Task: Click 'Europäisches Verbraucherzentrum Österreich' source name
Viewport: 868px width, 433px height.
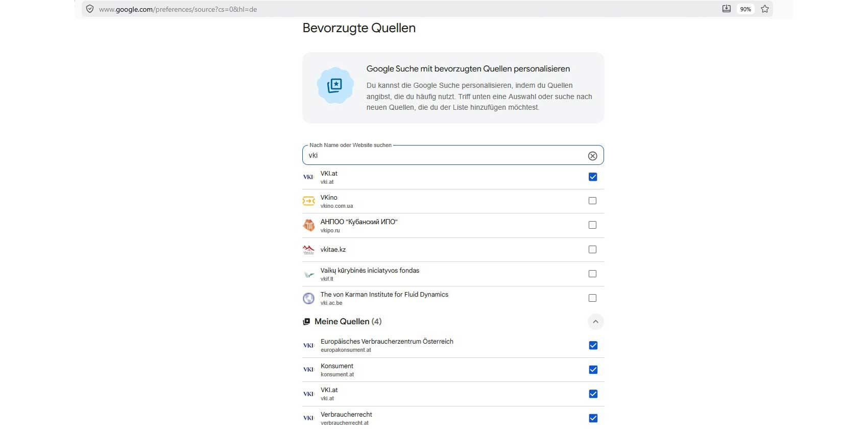Action: [x=387, y=342]
